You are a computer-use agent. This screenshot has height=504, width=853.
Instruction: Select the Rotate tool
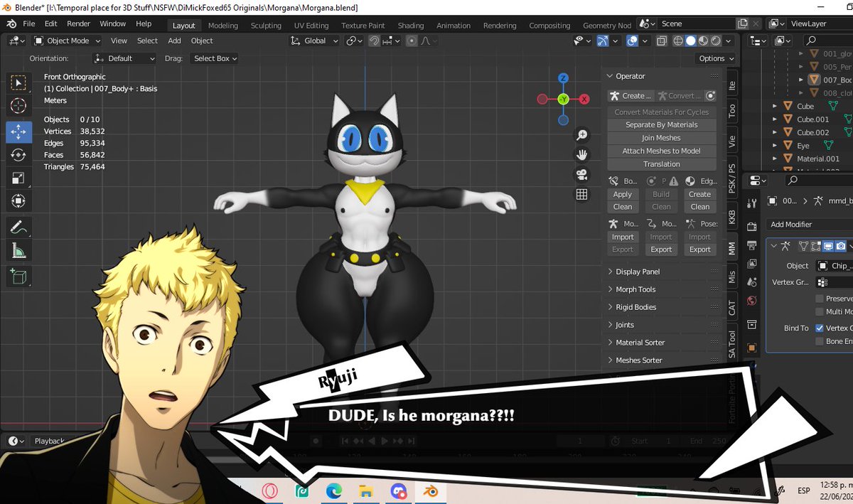19,155
